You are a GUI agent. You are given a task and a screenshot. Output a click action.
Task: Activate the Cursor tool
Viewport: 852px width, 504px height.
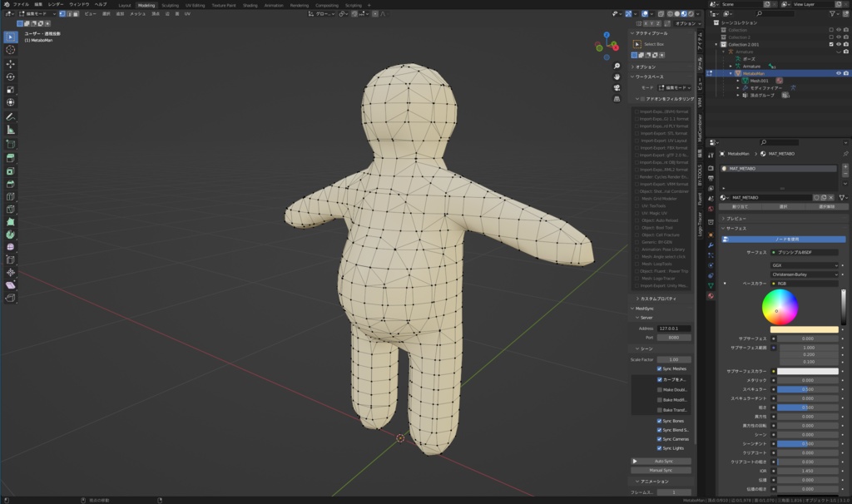[11, 50]
